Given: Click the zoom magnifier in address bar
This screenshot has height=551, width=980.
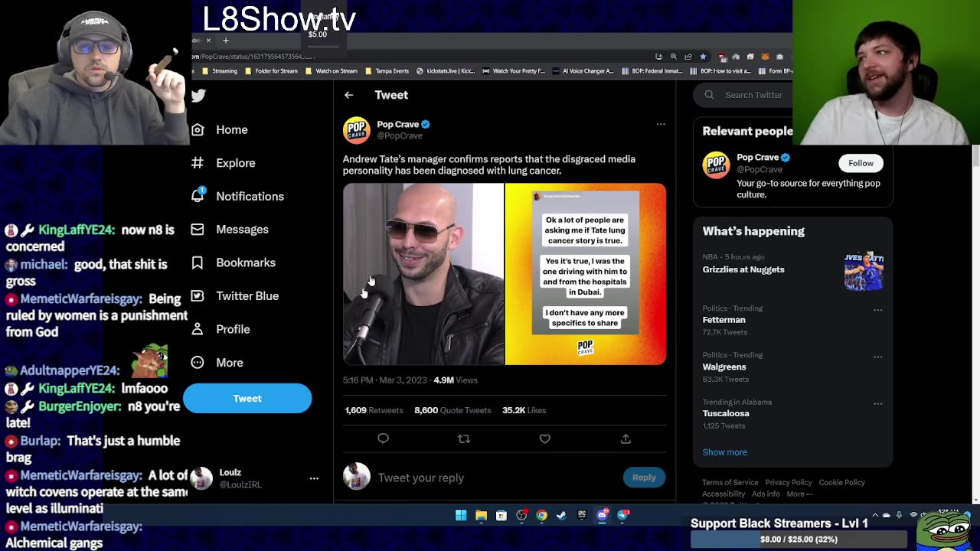Looking at the screenshot, I should coord(674,57).
